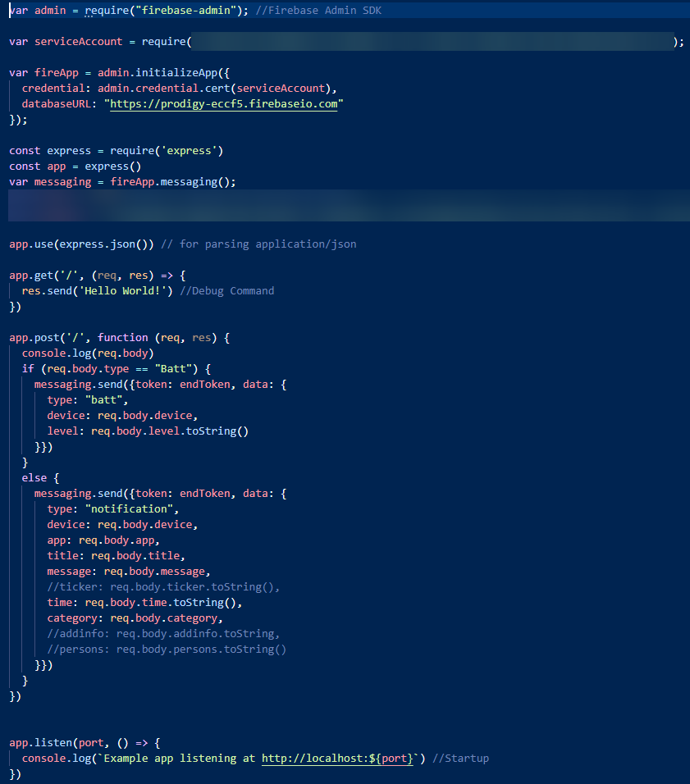Click the app.listen(port call

[x=57, y=743]
